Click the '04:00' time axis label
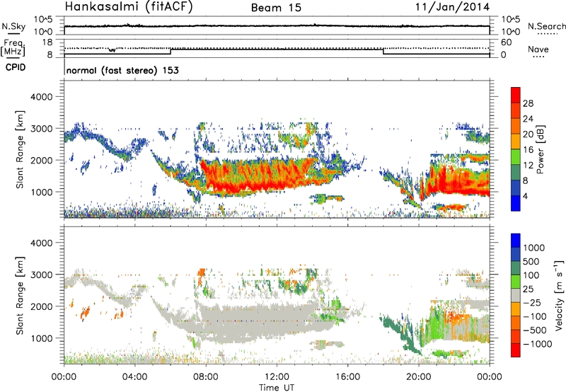Image resolution: width=566 pixels, height=392 pixels. tap(135, 377)
